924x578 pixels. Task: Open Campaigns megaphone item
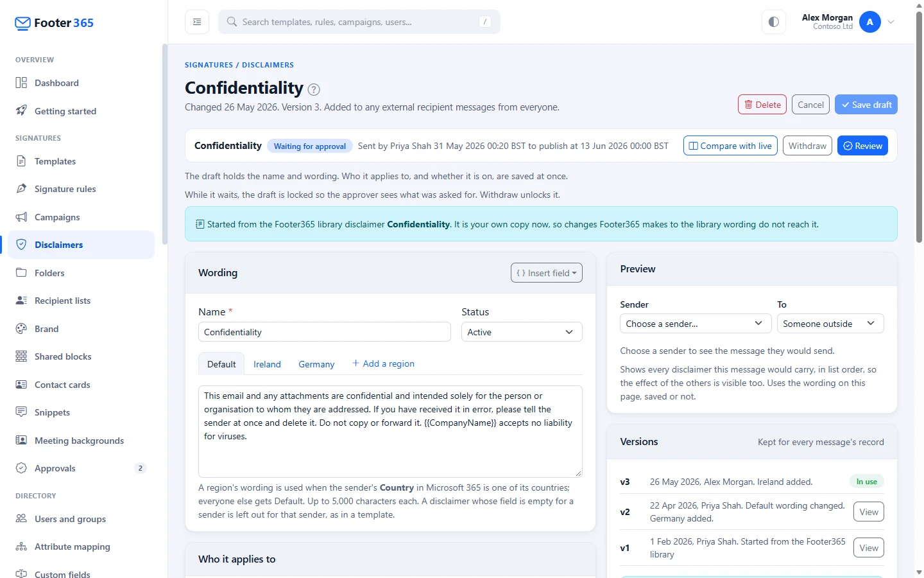tap(81, 217)
